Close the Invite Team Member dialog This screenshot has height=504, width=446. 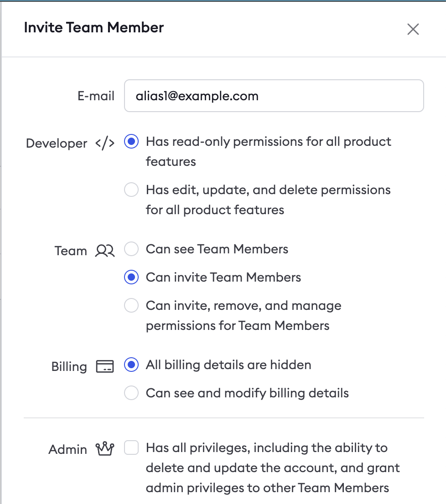413,30
